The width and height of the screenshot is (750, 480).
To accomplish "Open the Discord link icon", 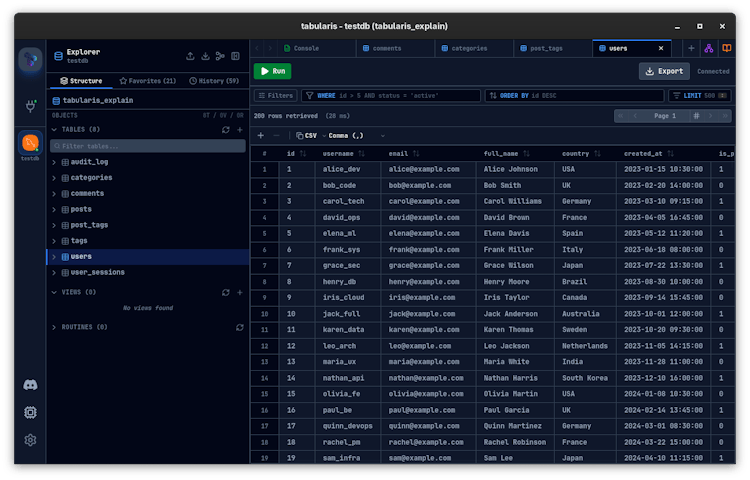I will (30, 385).
